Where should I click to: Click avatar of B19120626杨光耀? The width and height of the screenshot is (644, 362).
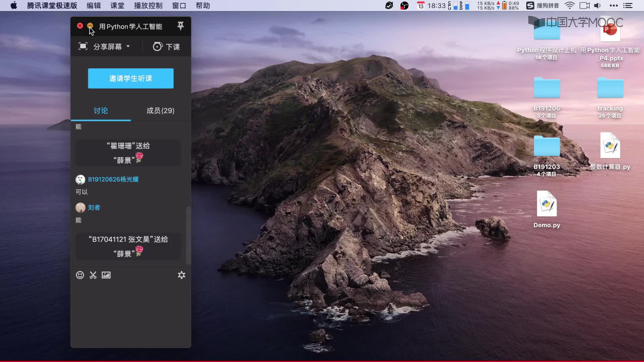80,180
